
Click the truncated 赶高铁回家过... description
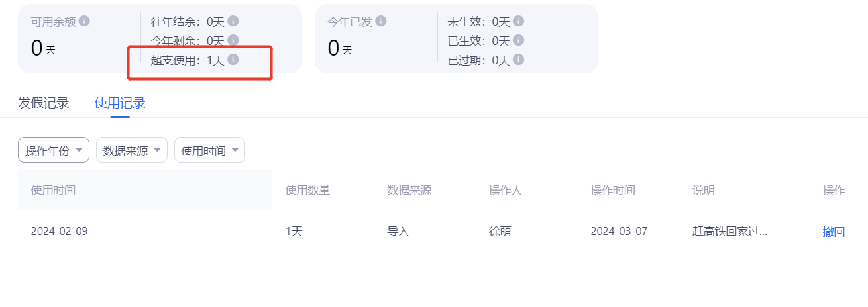click(730, 231)
